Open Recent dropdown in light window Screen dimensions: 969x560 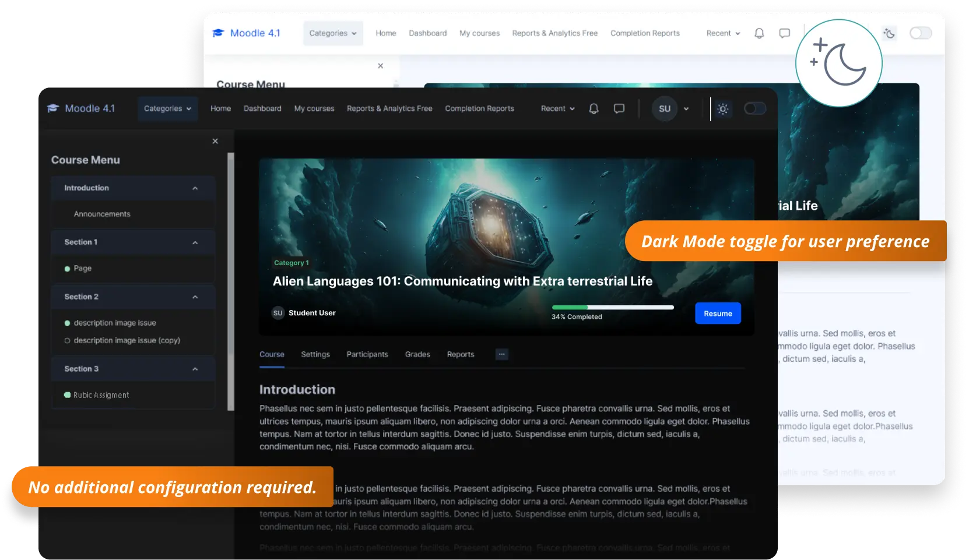724,33
